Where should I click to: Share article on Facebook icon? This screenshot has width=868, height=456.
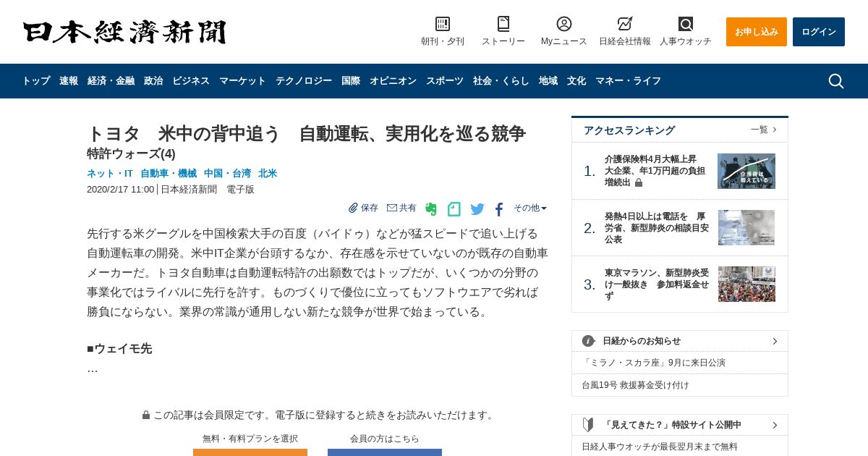coord(499,210)
